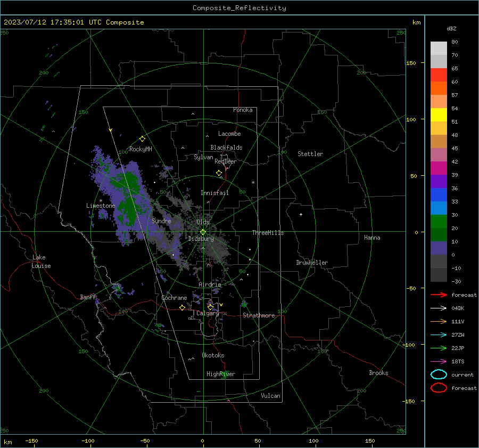Click the Cochrane town label
Image resolution: width=479 pixels, height=448 pixels.
click(174, 298)
